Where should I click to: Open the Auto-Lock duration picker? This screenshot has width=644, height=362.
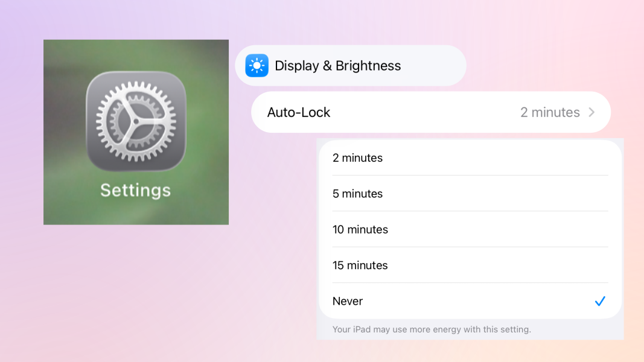[x=430, y=112]
